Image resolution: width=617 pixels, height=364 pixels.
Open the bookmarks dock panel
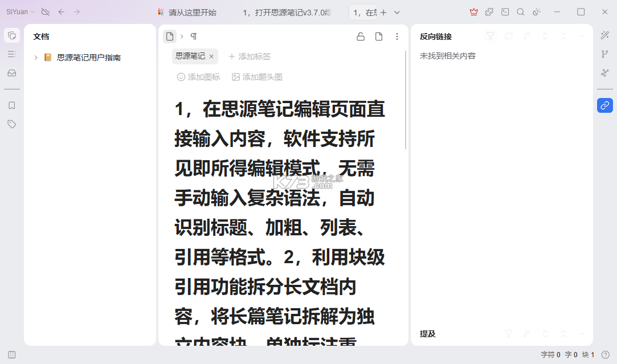pos(12,105)
